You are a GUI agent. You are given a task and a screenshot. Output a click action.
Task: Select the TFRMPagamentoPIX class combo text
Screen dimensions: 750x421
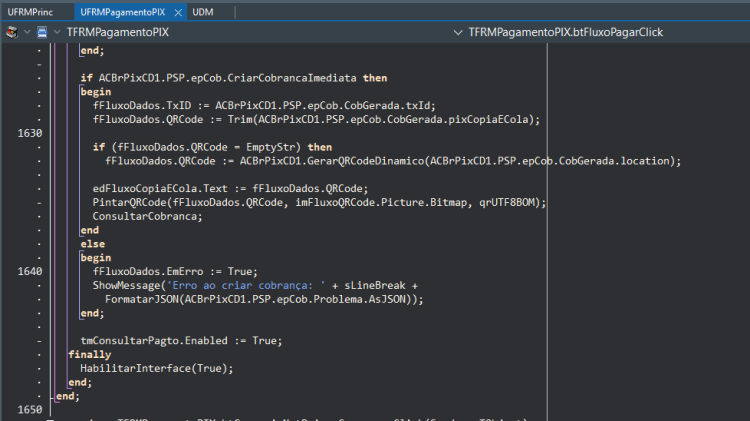pos(118,32)
